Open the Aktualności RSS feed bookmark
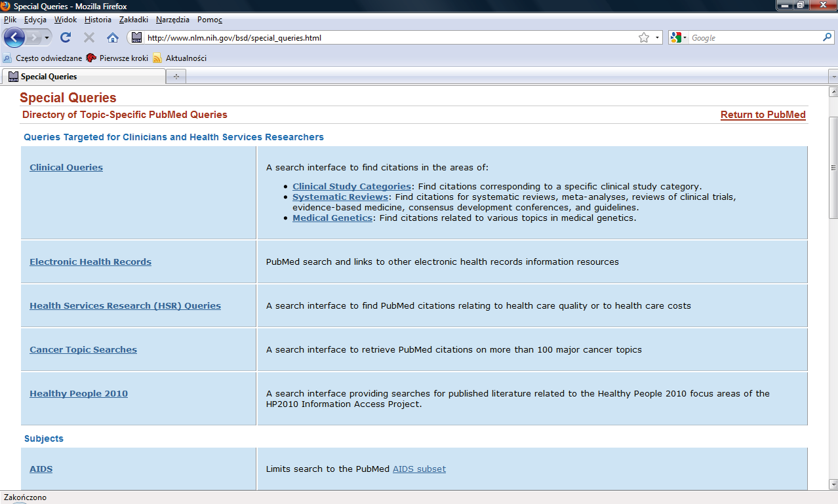This screenshot has height=504, width=838. (x=180, y=58)
